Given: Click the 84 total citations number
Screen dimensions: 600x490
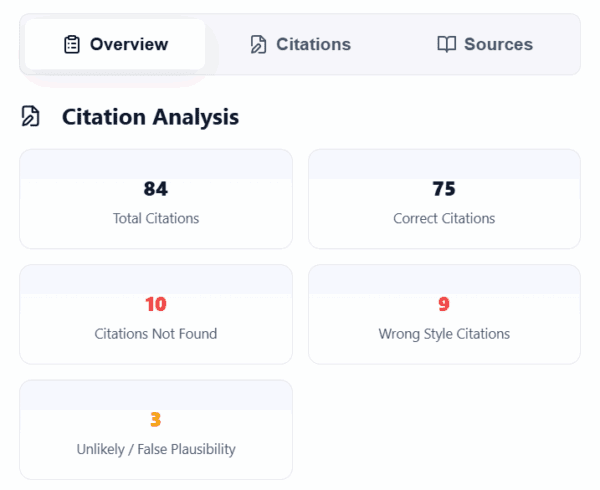Looking at the screenshot, I should pos(155,189).
